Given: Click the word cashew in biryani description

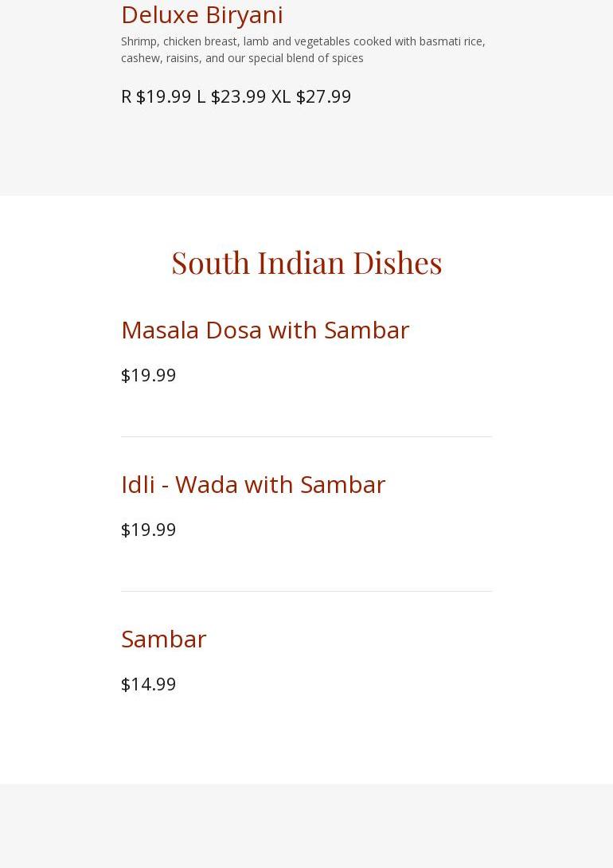Looking at the screenshot, I should [140, 58].
